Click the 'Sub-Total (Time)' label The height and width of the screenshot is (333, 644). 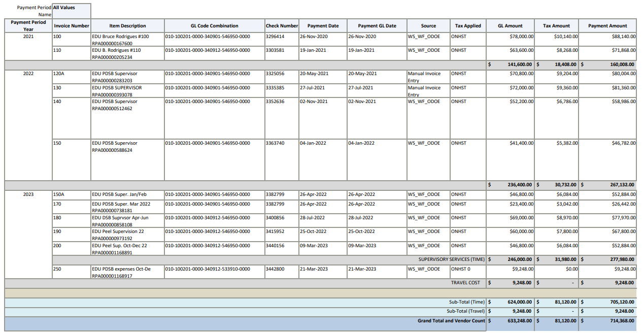[x=466, y=302]
